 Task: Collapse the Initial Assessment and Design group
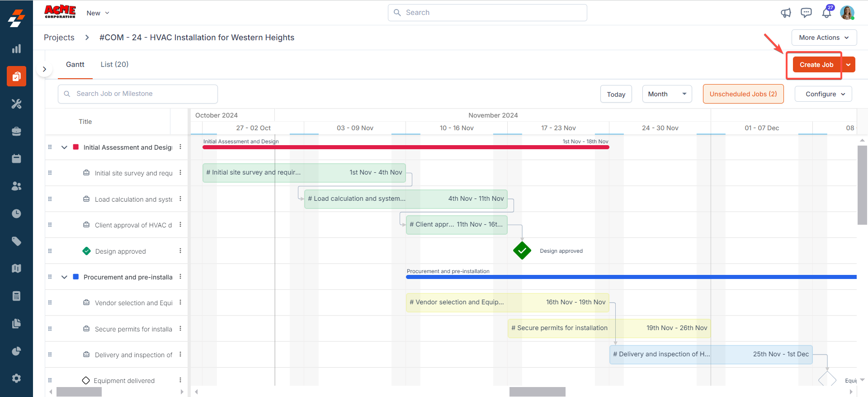point(64,147)
